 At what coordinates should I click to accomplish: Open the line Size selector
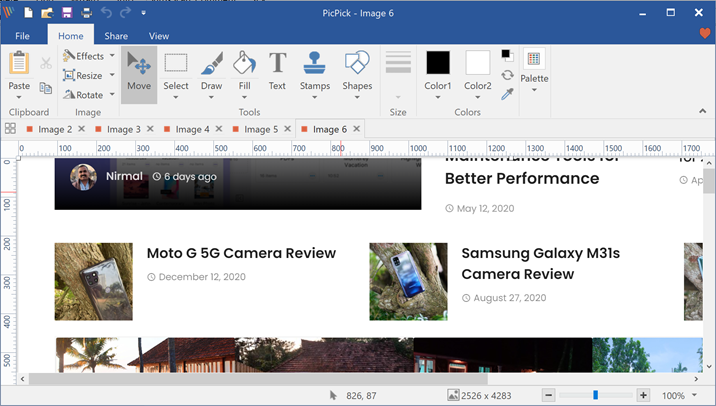tap(398, 75)
